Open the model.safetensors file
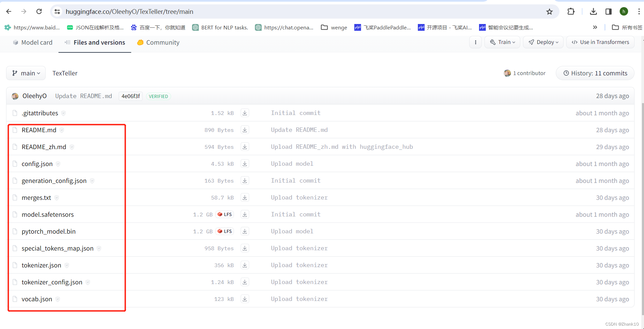 click(48, 214)
